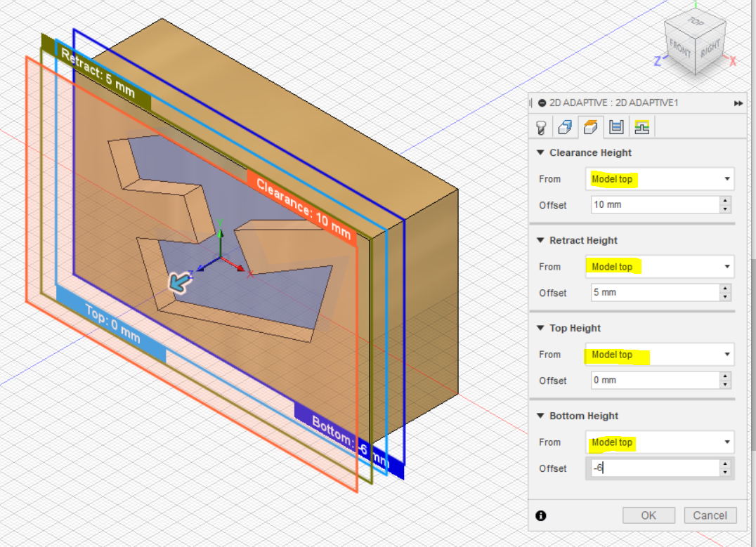The width and height of the screenshot is (756, 547).
Task: Switch to the Geometry tab icon
Action: pyautogui.click(x=565, y=127)
